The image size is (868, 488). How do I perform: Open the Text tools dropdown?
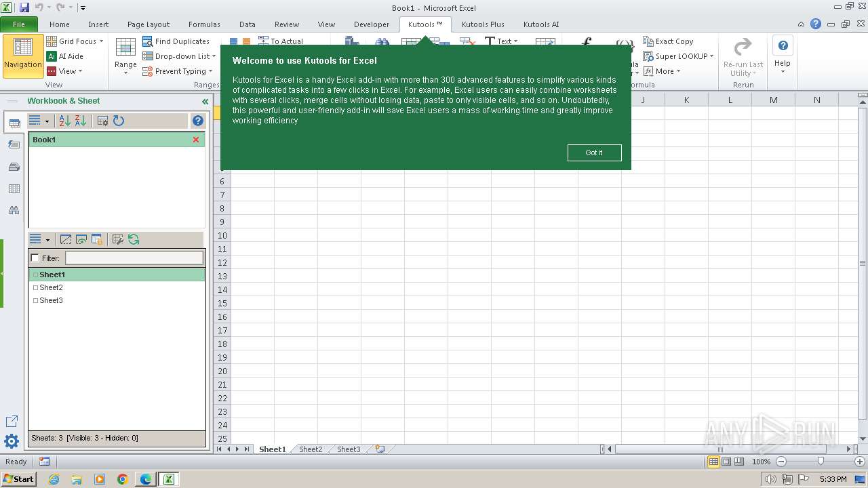(x=501, y=41)
